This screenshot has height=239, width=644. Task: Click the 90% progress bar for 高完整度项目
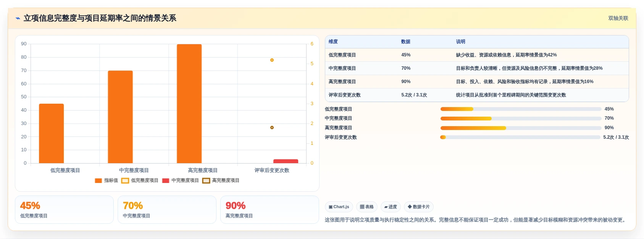coord(521,128)
